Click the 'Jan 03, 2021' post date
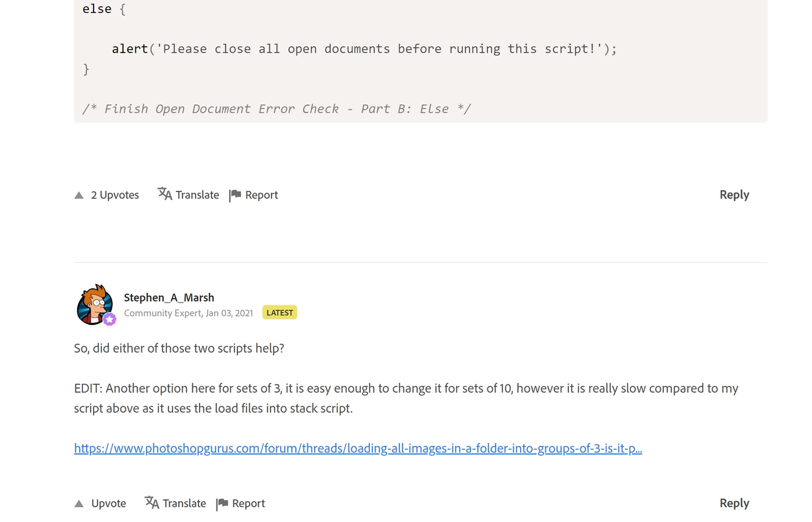 click(x=230, y=313)
